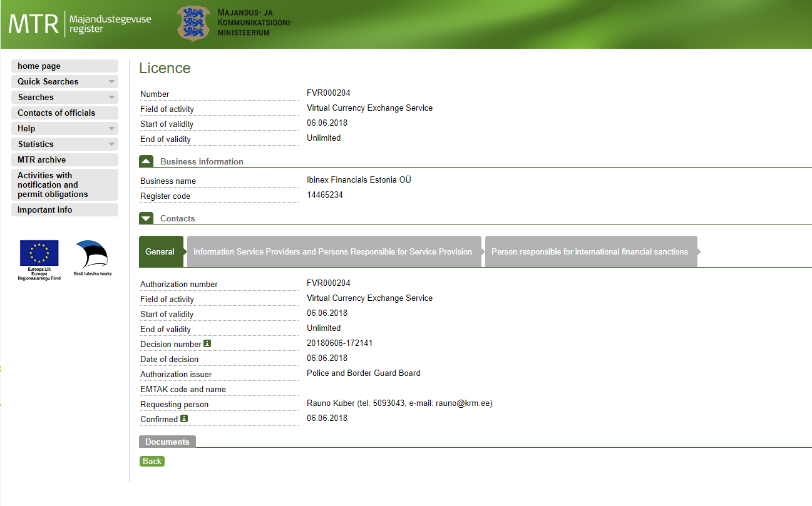
Task: Select the business name Ibinex Financials Estonia OÜ
Action: tap(359, 180)
